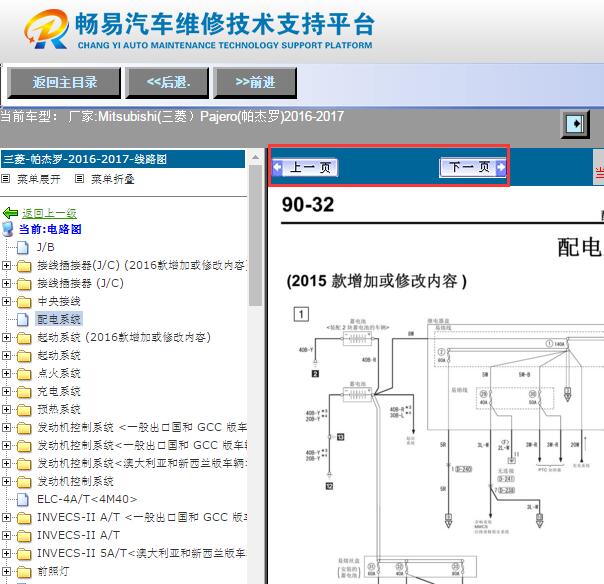Click the 当前:电路图 label
604x584 pixels.
point(50,229)
